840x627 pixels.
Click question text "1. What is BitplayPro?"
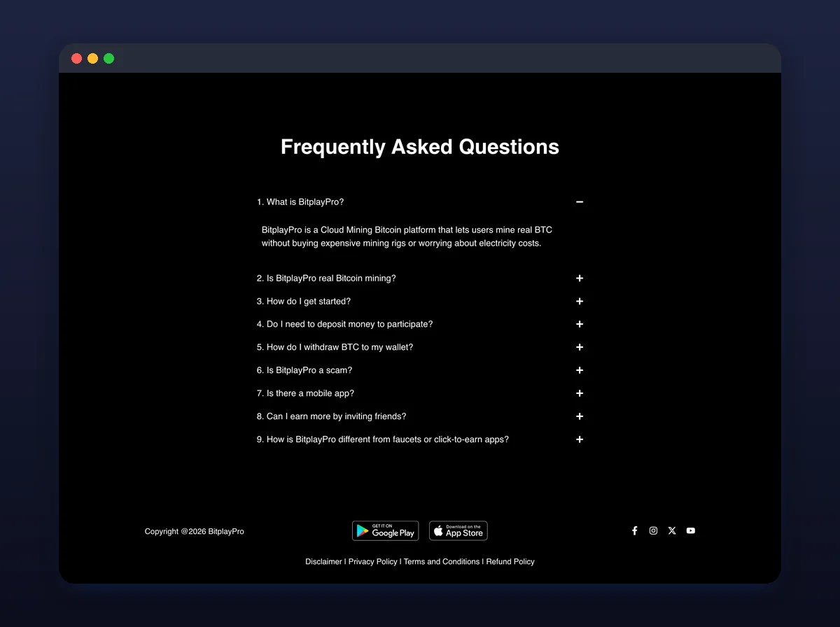click(x=300, y=202)
